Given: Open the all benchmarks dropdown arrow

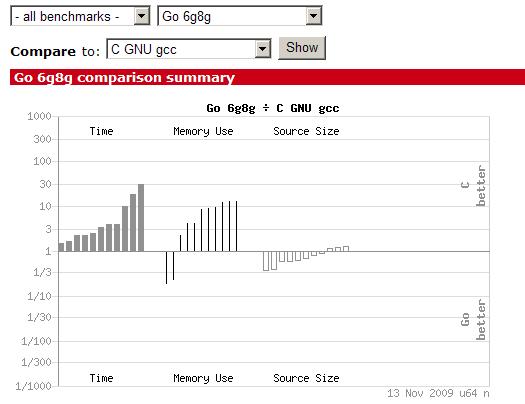Looking at the screenshot, I should point(142,16).
